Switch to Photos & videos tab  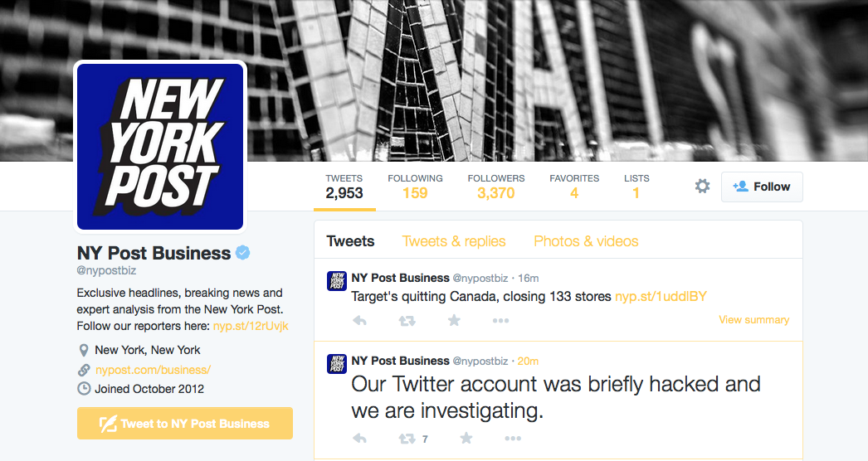pyautogui.click(x=586, y=241)
